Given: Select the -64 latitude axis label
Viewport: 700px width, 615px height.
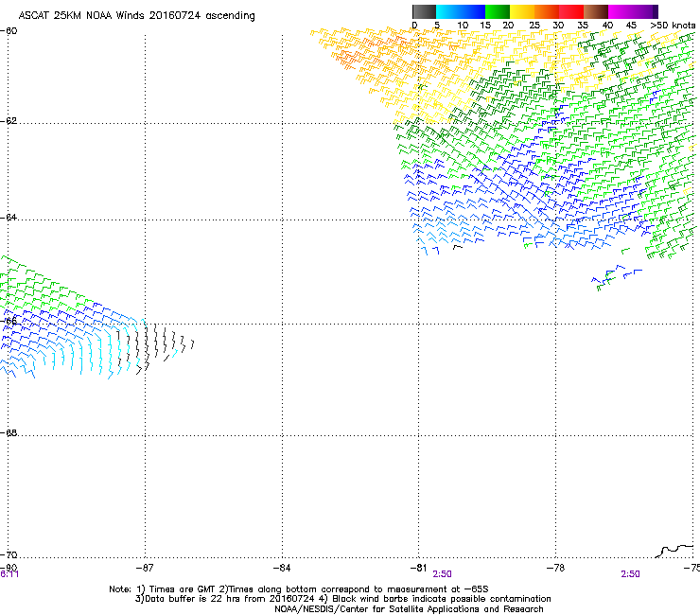Looking at the screenshot, I should (x=9, y=218).
